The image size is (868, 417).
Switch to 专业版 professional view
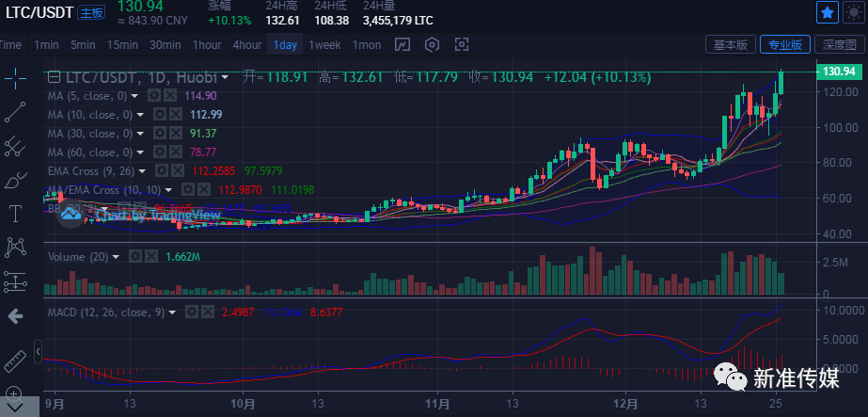coord(785,45)
